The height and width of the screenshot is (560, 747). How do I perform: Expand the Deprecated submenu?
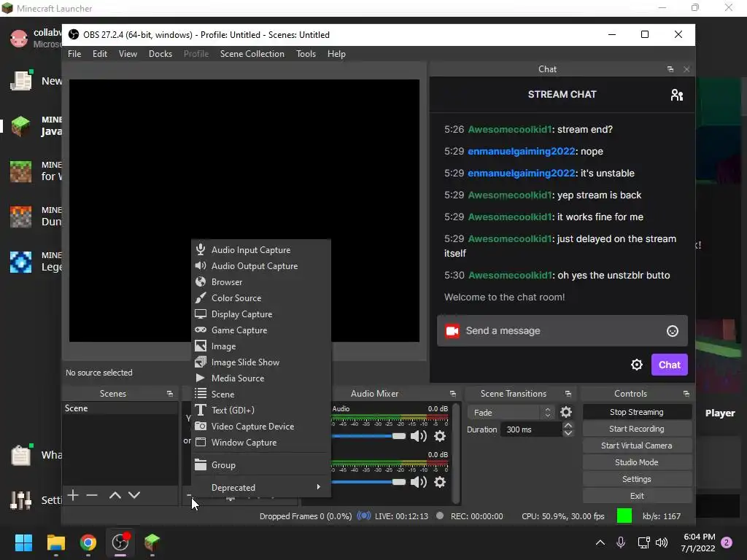[x=260, y=488]
